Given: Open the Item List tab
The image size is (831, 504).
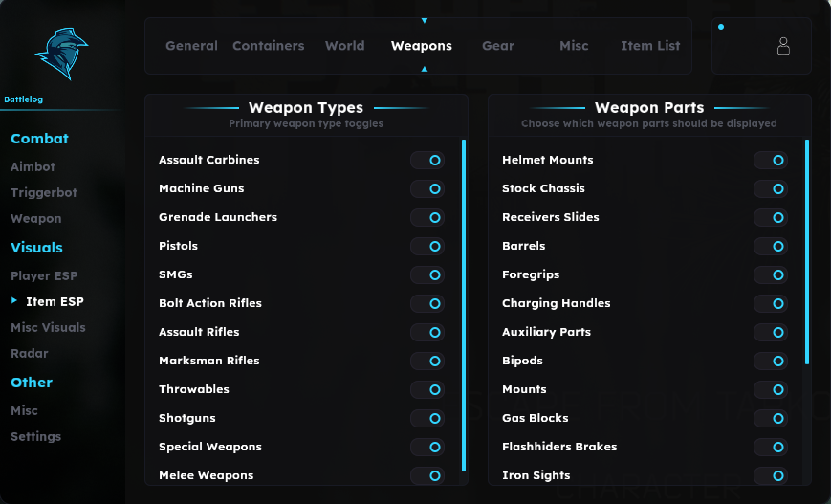Looking at the screenshot, I should [x=650, y=46].
